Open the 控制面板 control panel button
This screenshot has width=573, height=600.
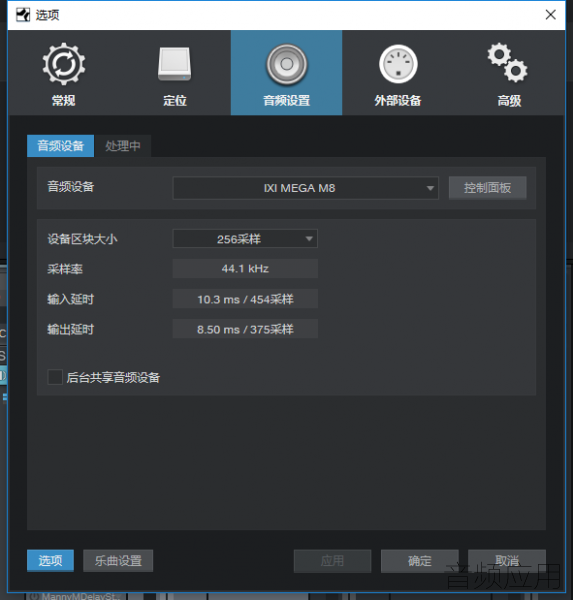point(487,188)
